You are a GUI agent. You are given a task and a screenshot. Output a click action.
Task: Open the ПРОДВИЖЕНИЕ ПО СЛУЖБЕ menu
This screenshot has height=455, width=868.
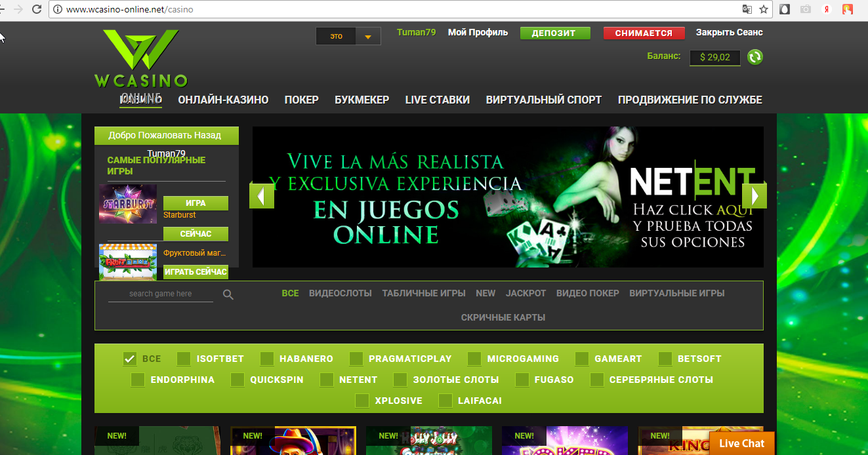(x=690, y=100)
